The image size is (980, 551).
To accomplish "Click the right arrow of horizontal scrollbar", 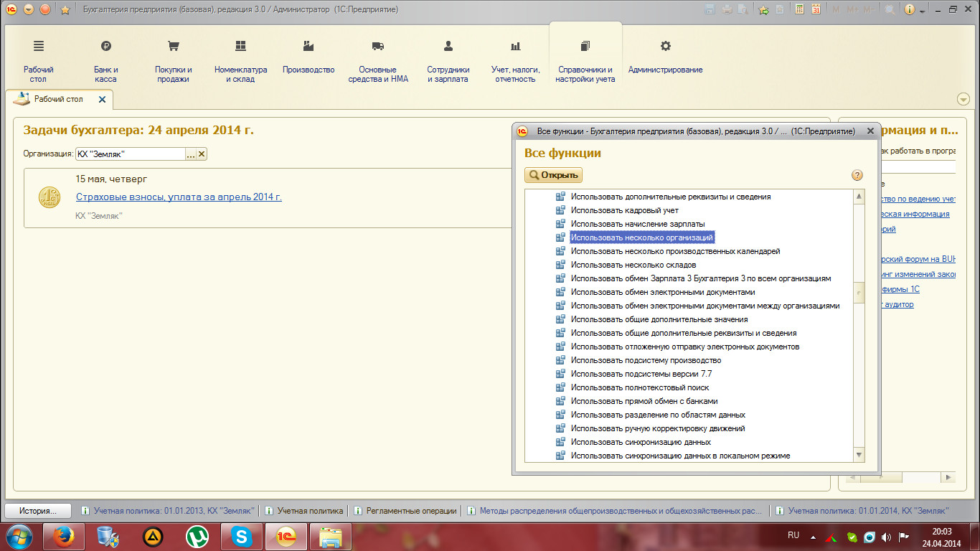I will (949, 477).
